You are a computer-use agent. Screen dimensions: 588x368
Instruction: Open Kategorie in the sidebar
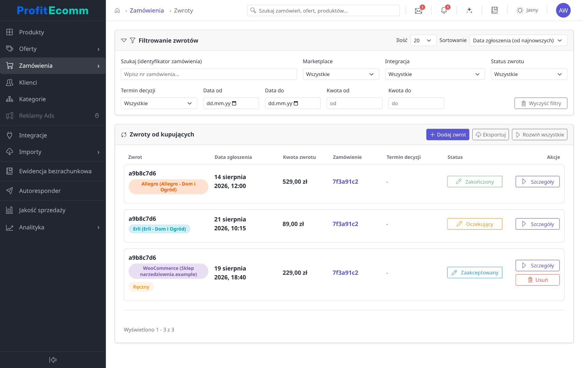(x=53, y=99)
